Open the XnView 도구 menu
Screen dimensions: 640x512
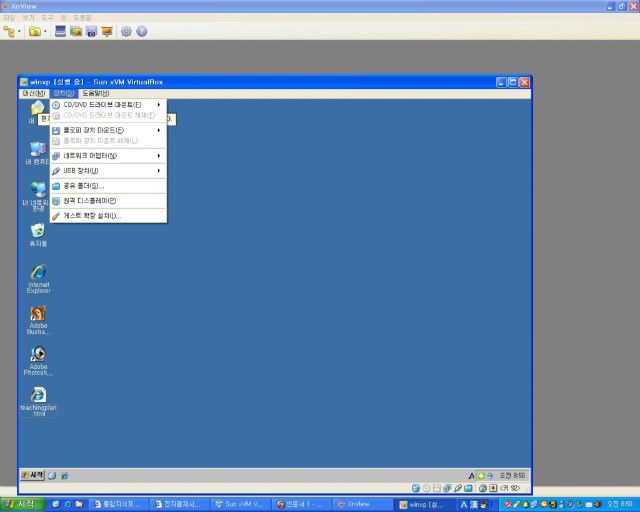pyautogui.click(x=47, y=18)
